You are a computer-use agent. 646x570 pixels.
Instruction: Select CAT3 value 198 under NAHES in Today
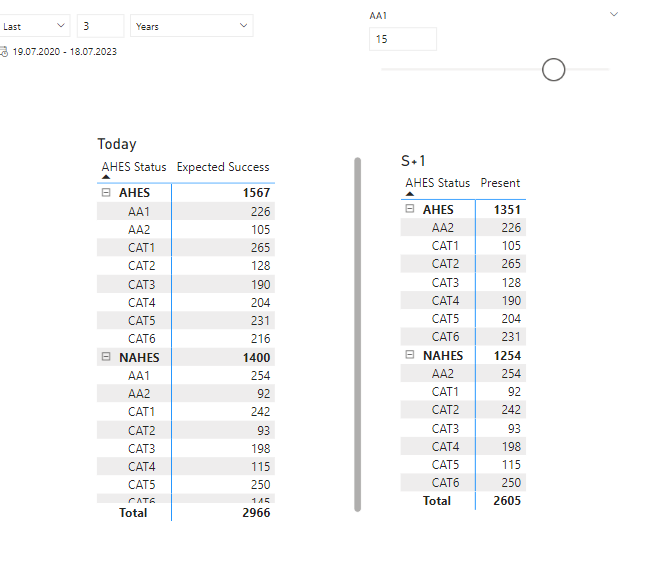click(x=260, y=449)
